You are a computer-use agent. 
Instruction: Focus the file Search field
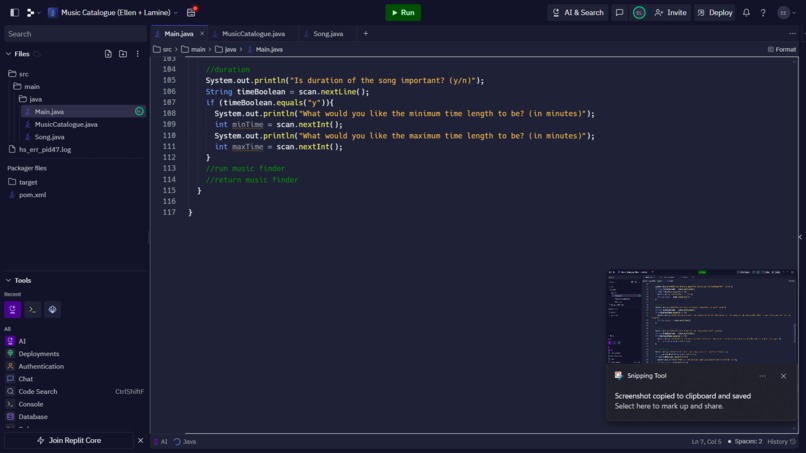click(x=75, y=34)
